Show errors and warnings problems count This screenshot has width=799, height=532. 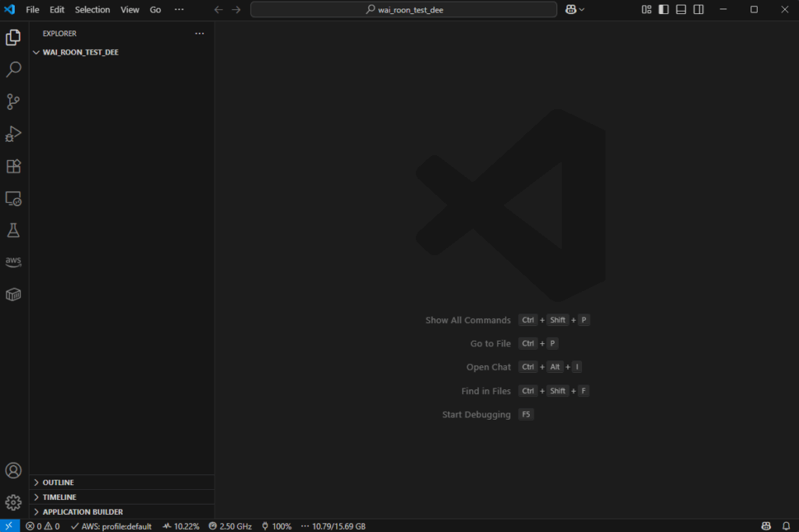pyautogui.click(x=43, y=527)
